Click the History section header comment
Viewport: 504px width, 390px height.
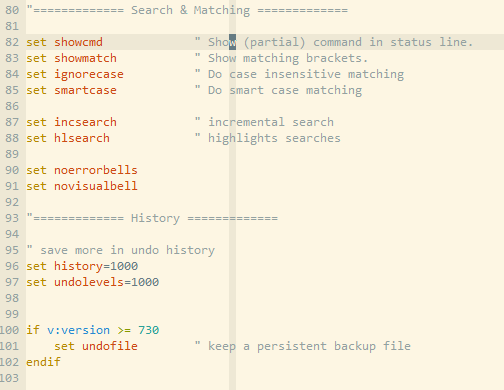pos(152,218)
